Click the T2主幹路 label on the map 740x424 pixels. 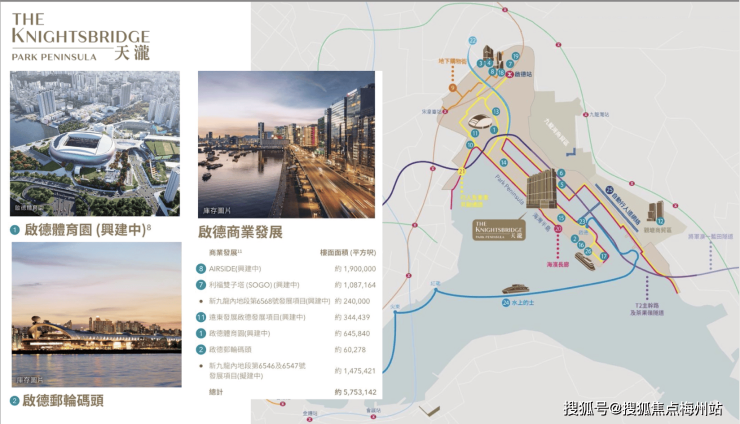[x=647, y=305]
